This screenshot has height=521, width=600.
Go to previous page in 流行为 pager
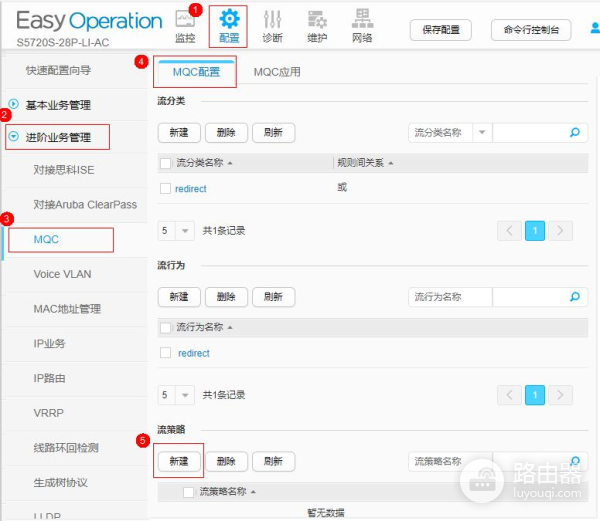coord(509,395)
